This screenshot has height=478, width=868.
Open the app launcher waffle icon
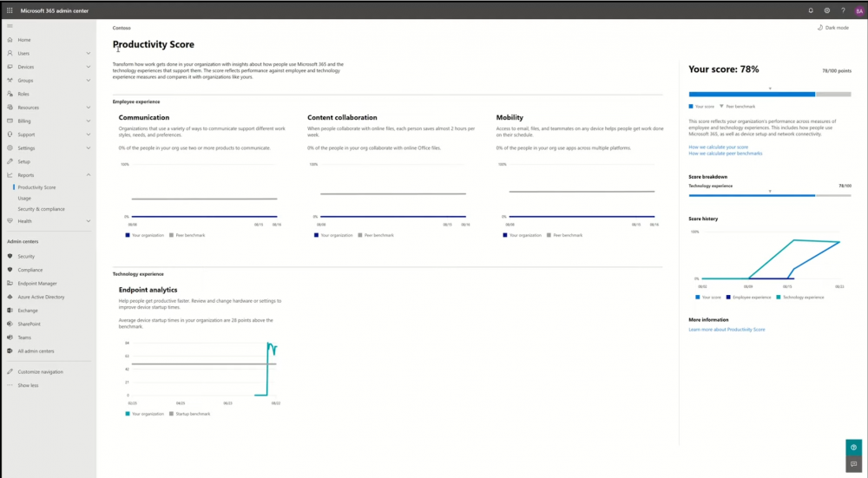tap(10, 10)
